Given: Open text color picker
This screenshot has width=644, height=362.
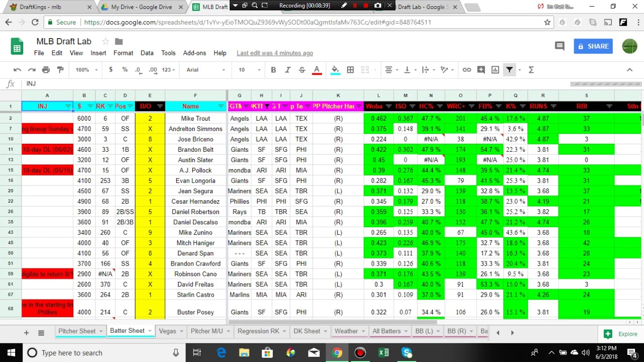Looking at the screenshot, I should [316, 70].
